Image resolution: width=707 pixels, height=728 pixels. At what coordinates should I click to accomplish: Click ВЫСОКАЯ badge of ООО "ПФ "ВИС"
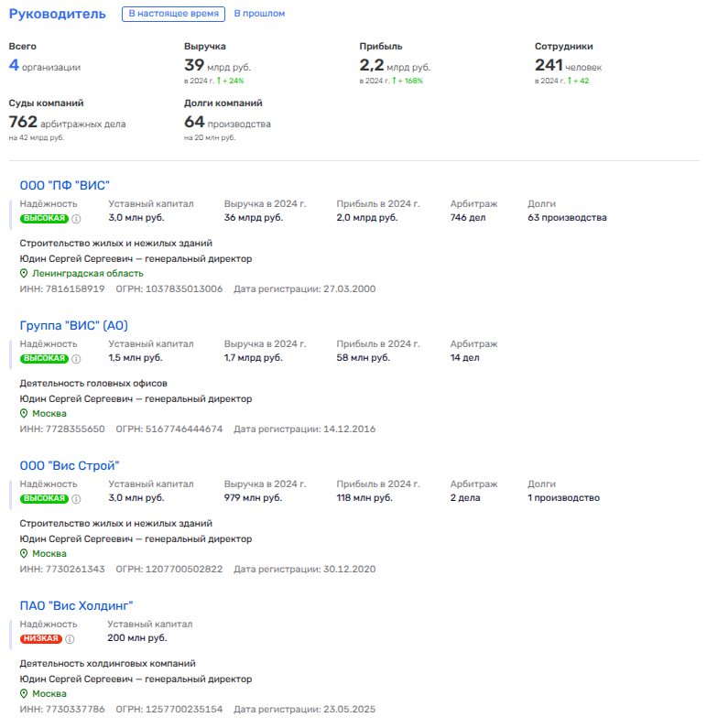[44, 219]
